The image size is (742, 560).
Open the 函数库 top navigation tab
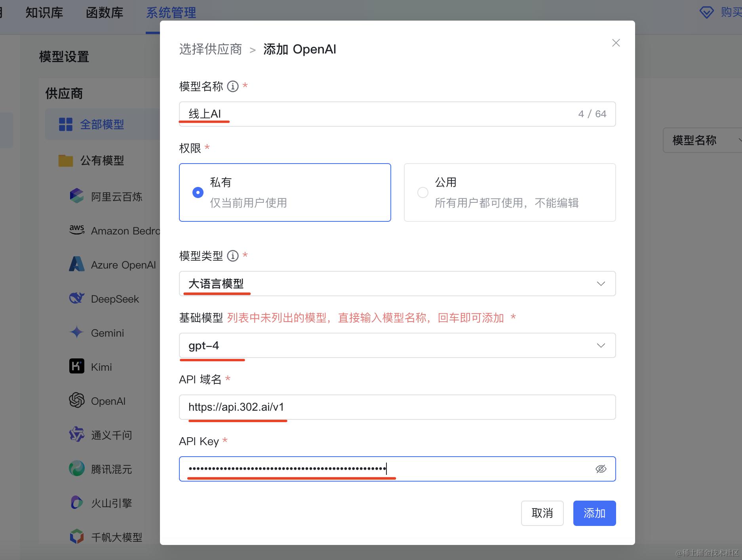point(105,13)
